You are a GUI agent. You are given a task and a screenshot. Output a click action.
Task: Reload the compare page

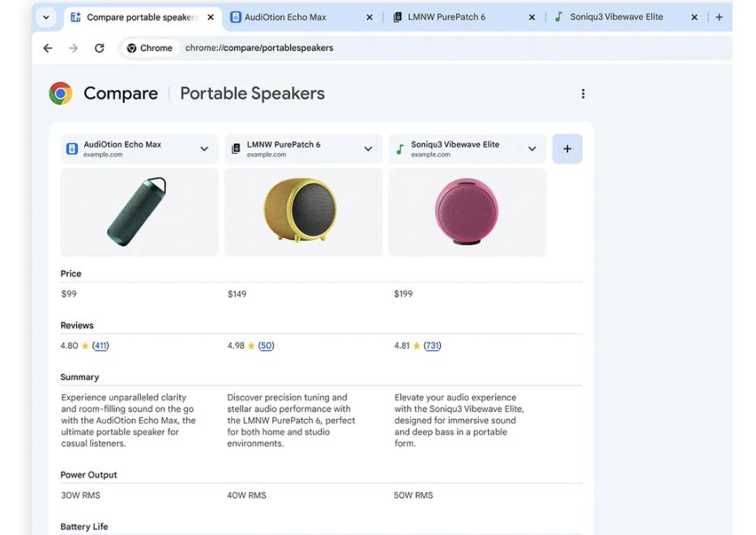coord(99,48)
